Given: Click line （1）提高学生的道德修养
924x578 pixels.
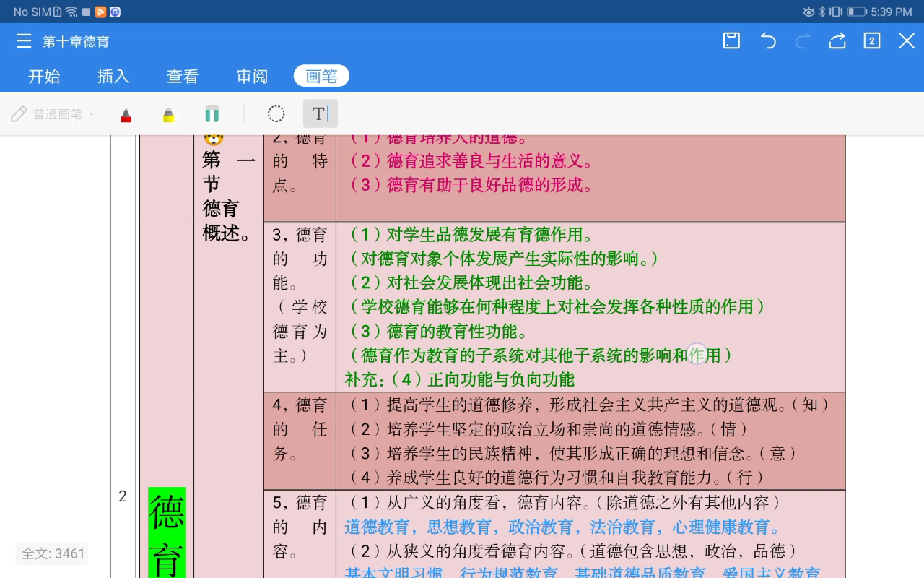Looking at the screenshot, I should pos(588,405).
